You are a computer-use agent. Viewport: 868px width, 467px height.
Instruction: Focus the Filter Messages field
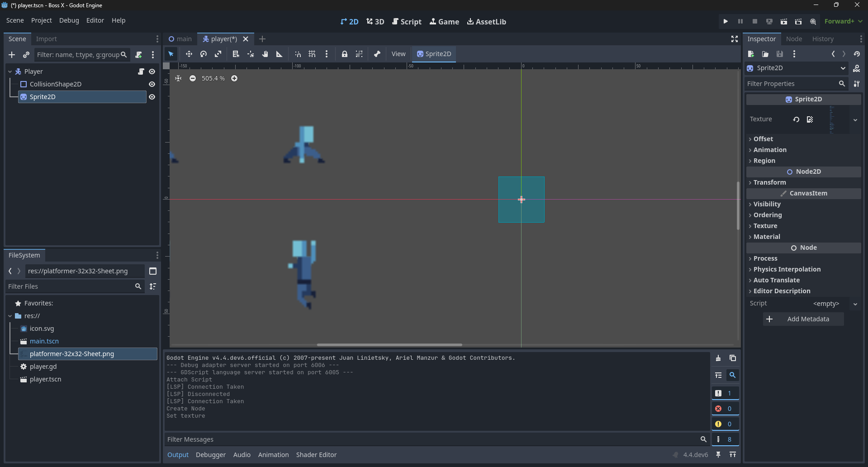coord(437,439)
